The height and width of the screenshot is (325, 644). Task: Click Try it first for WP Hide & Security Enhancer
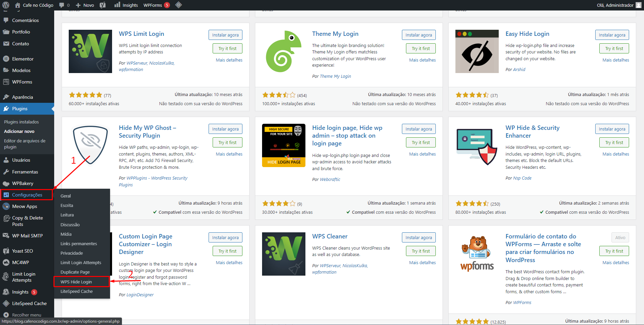click(614, 142)
